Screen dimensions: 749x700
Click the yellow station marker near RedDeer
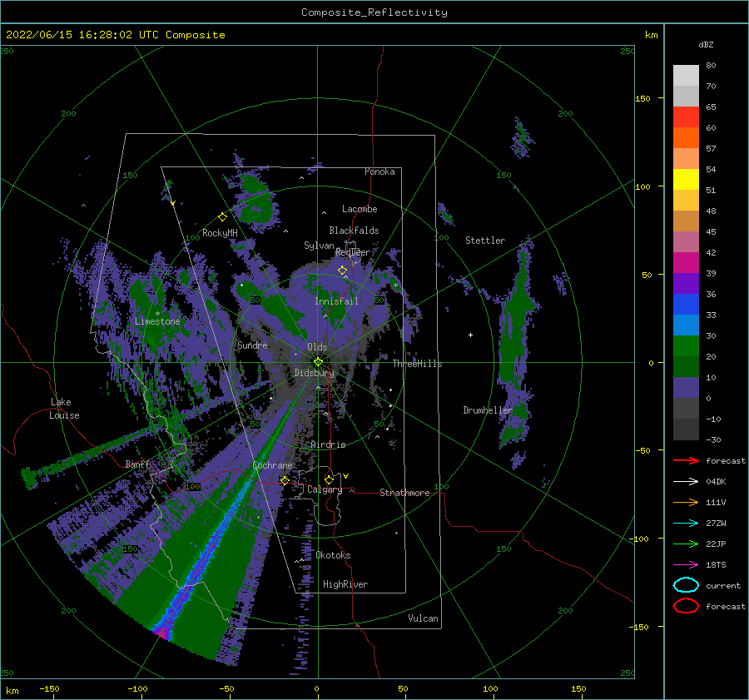coord(343,271)
